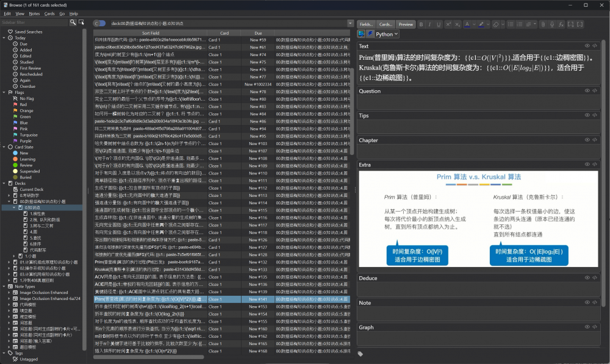Click the Preview button
This screenshot has height=364, width=610.
coord(406,24)
